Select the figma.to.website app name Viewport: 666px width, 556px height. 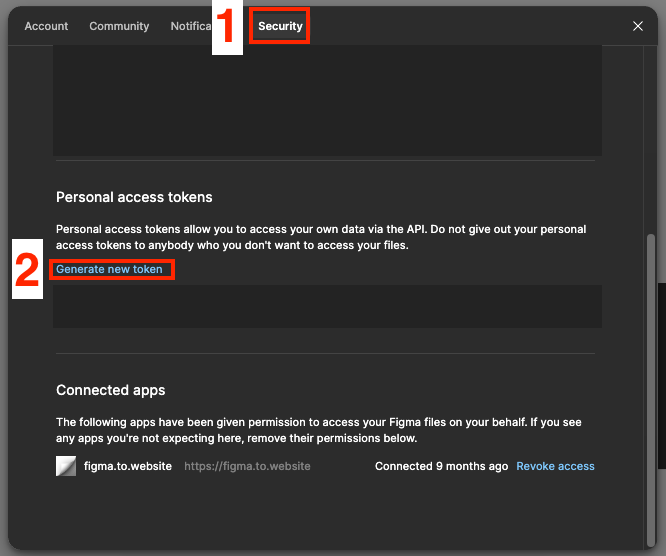tap(128, 466)
